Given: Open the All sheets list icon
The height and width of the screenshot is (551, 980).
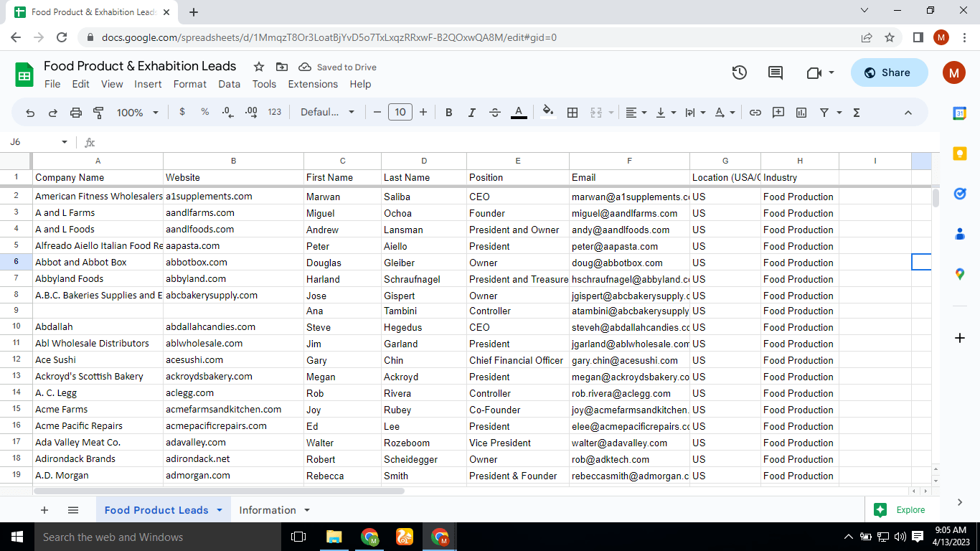Looking at the screenshot, I should [73, 510].
